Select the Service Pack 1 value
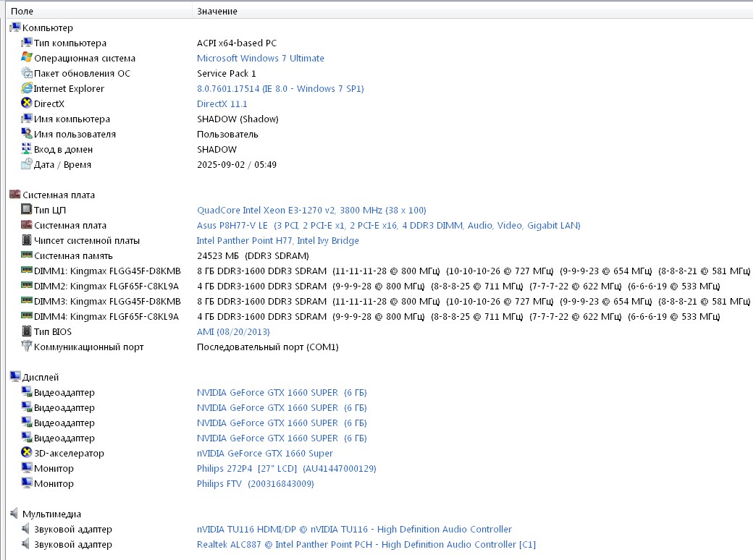This screenshot has height=560, width=753. pos(226,73)
